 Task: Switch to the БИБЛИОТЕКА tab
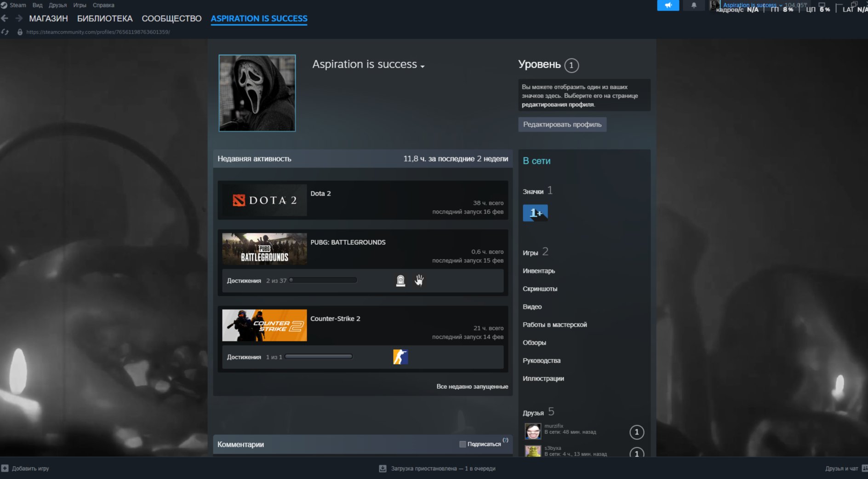pos(105,18)
